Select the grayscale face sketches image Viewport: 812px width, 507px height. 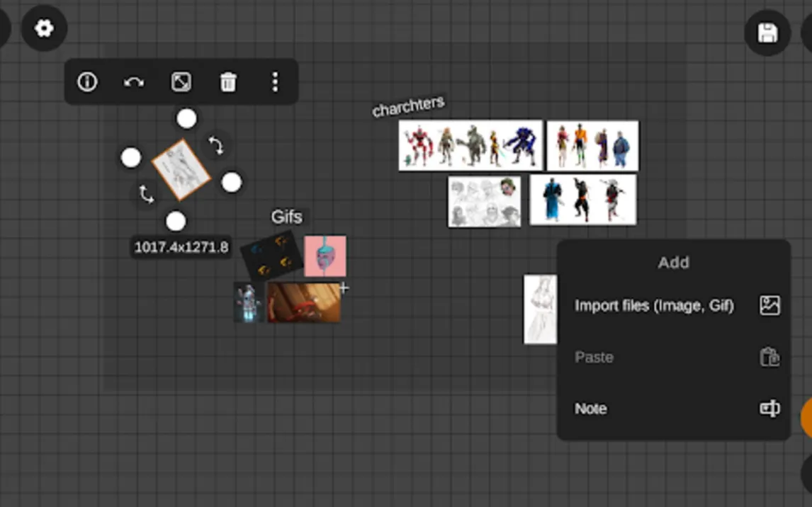point(484,202)
